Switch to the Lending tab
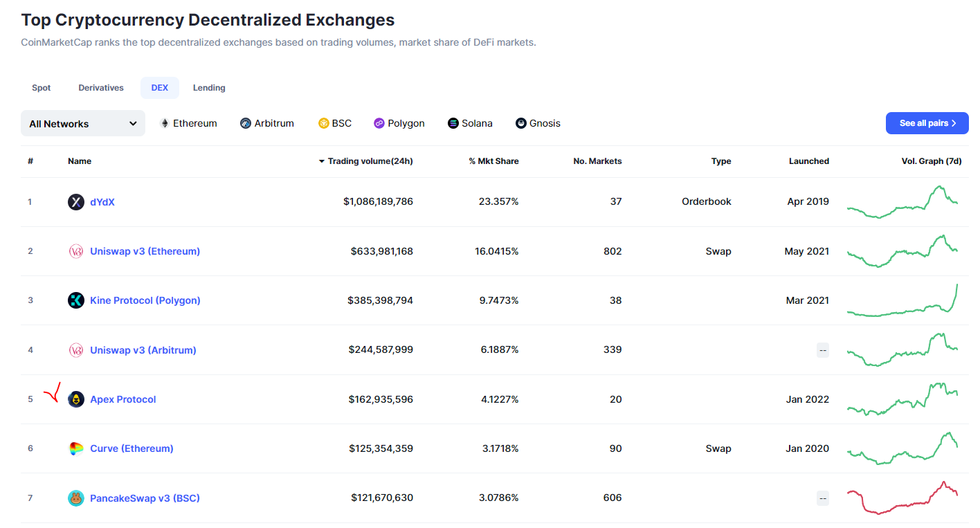The width and height of the screenshot is (980, 528). click(x=209, y=88)
